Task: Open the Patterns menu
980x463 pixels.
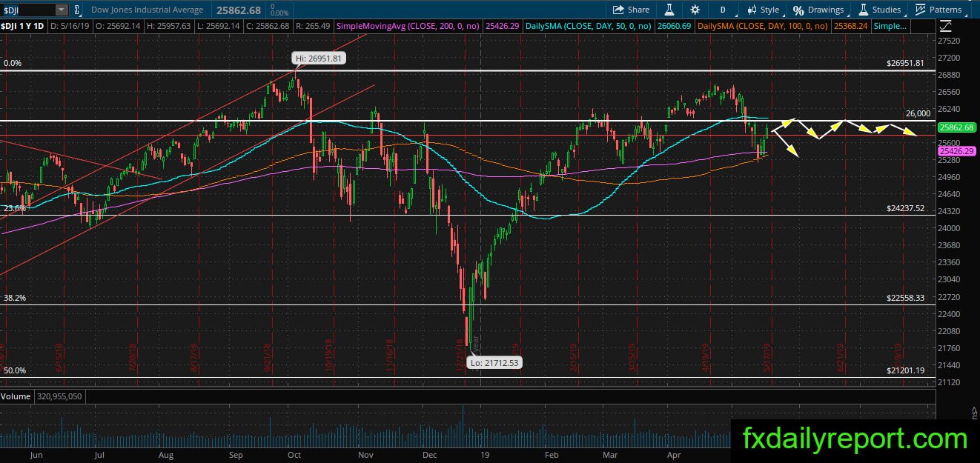Action: (938, 10)
